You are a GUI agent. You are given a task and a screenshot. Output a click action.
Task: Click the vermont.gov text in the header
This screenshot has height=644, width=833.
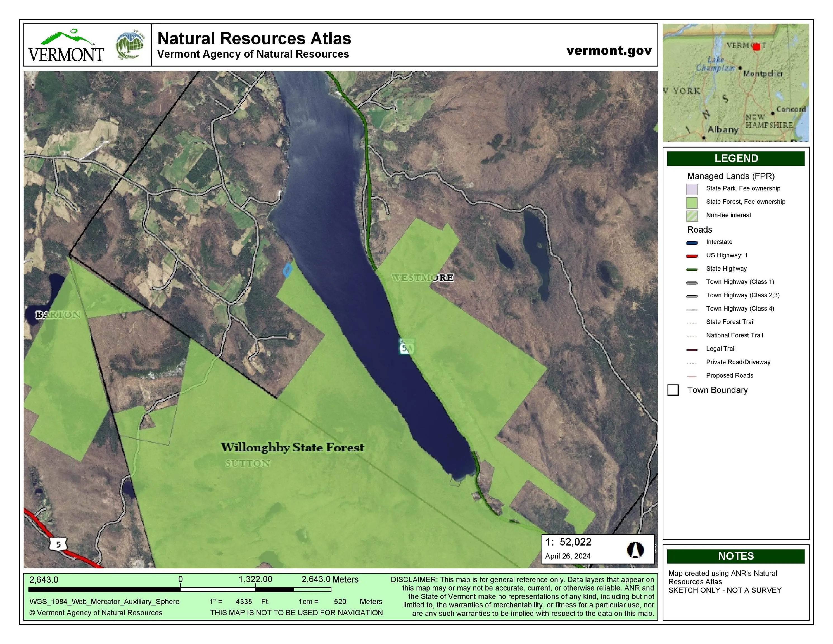coord(609,50)
